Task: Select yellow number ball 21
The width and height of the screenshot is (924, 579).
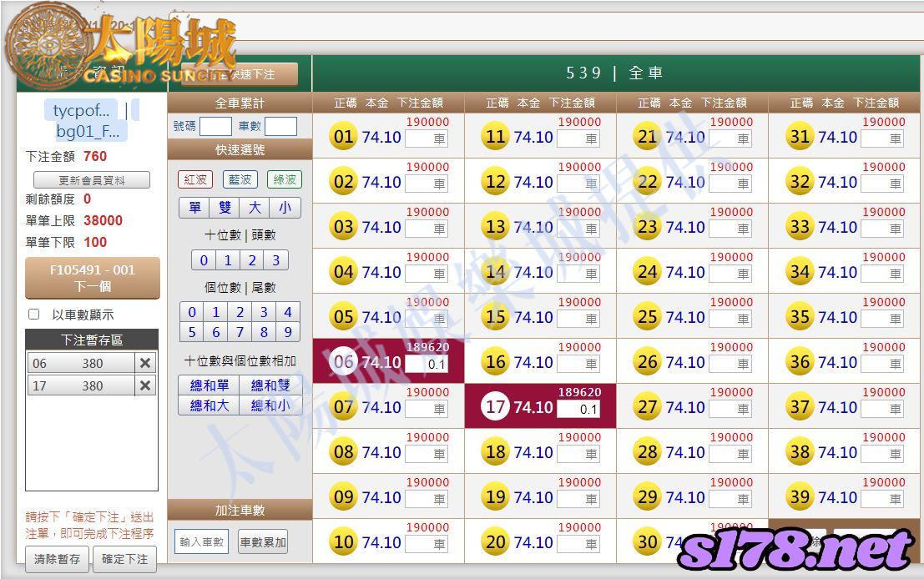Action: coord(648,137)
